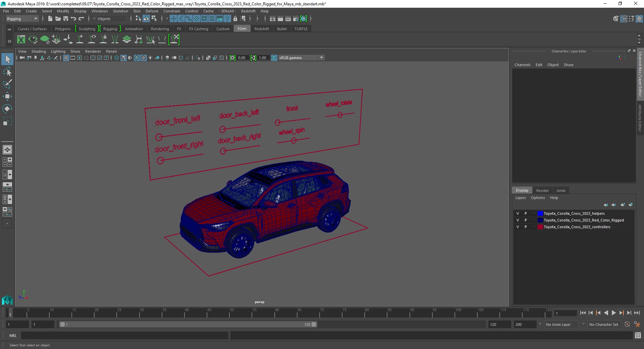Open a scene with folder icon
644x349 pixels.
(x=58, y=19)
